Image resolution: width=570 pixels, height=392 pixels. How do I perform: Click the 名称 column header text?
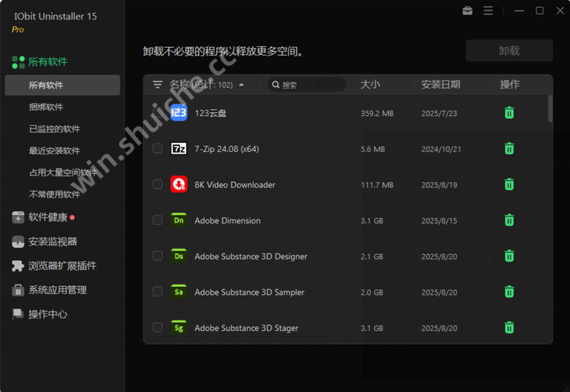[180, 85]
